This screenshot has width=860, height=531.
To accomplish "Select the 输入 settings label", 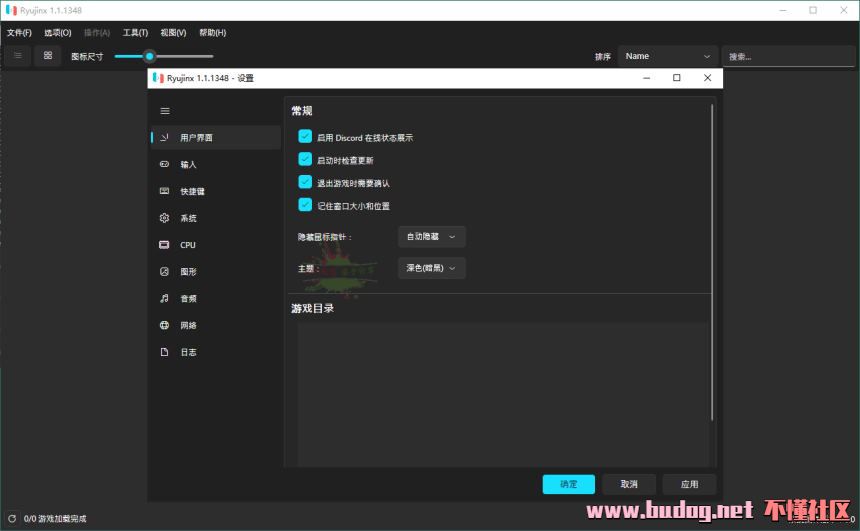I will click(x=188, y=165).
